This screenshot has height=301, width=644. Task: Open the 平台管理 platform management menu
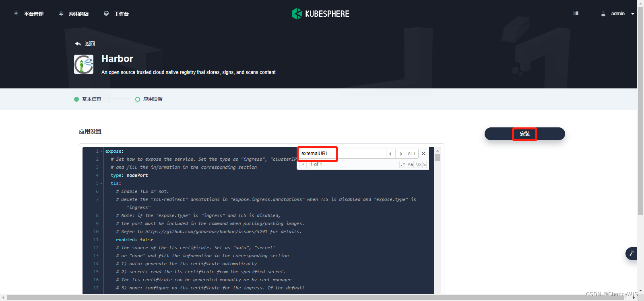(x=29, y=14)
